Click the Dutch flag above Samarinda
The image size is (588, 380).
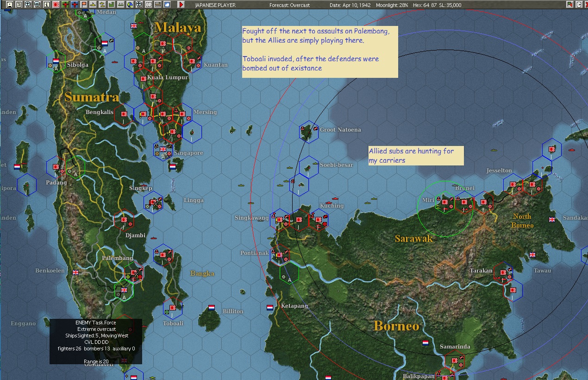425,343
